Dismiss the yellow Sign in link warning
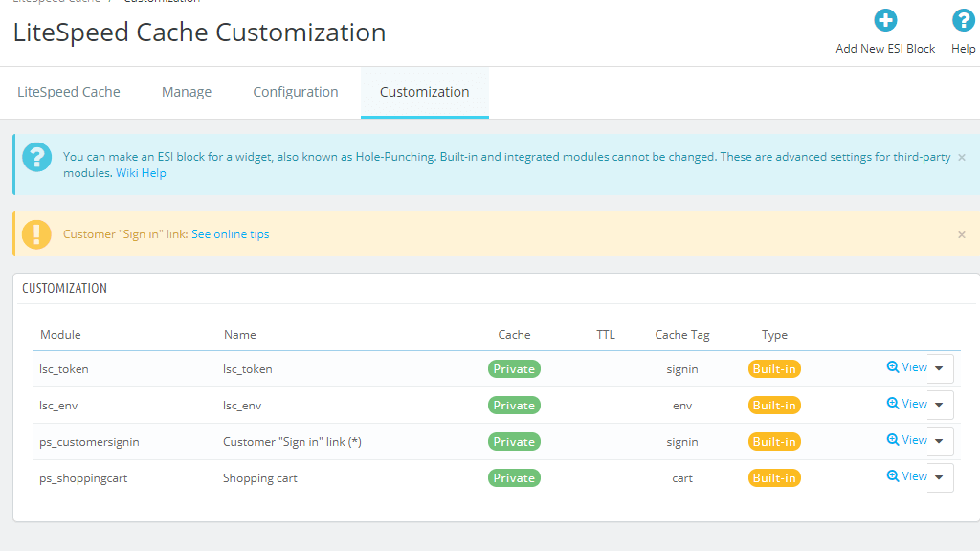Image resolution: width=980 pixels, height=551 pixels. (962, 235)
